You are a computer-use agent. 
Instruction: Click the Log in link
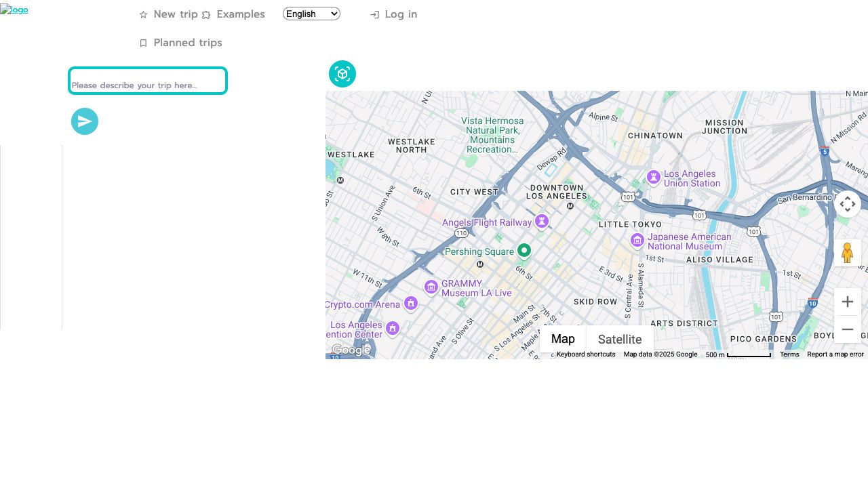393,14
